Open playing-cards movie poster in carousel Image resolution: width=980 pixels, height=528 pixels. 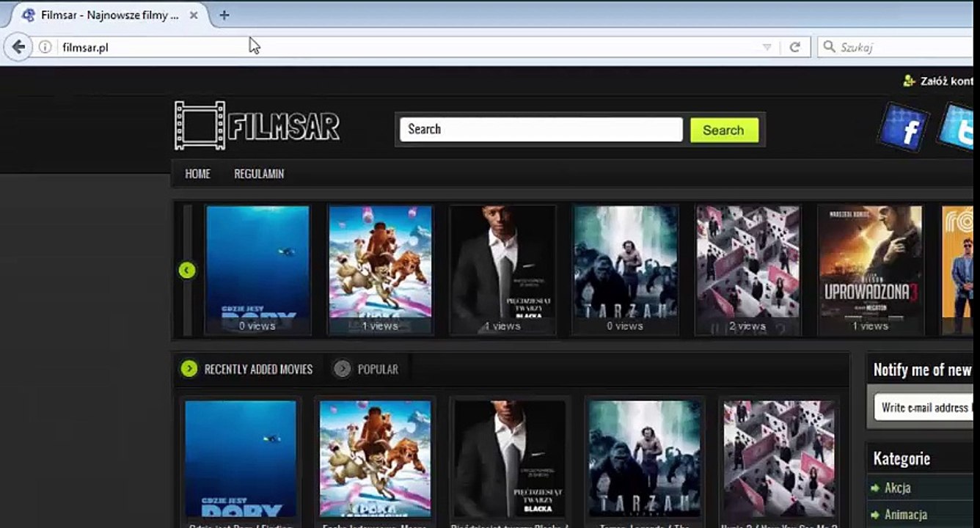(747, 270)
